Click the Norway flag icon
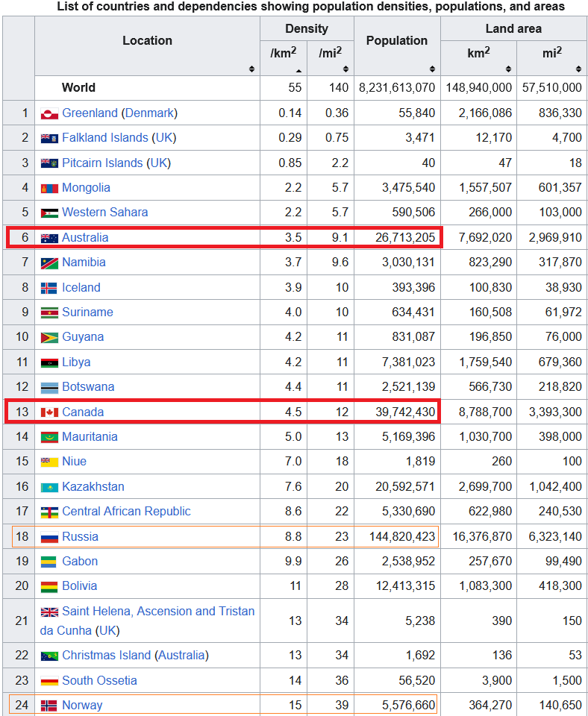 [x=49, y=706]
